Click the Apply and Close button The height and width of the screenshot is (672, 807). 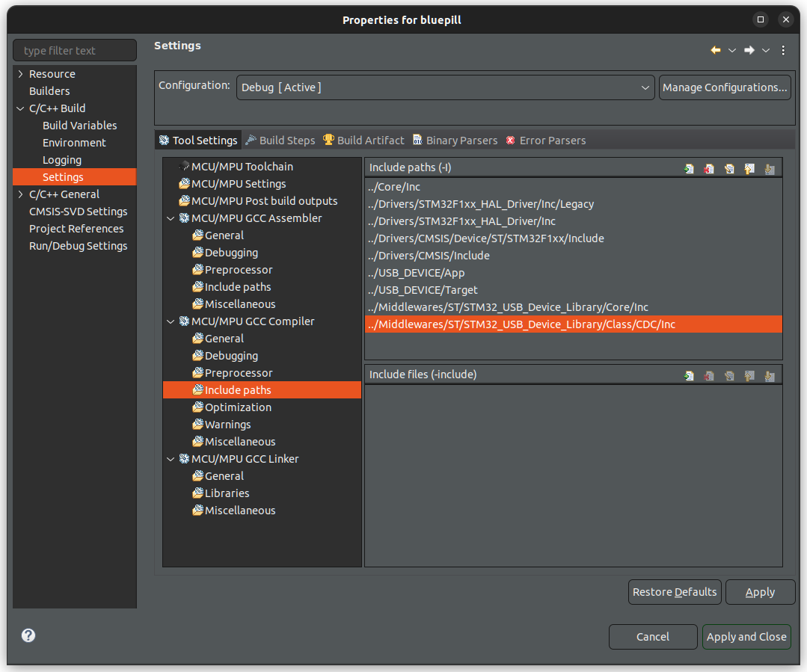click(x=746, y=637)
